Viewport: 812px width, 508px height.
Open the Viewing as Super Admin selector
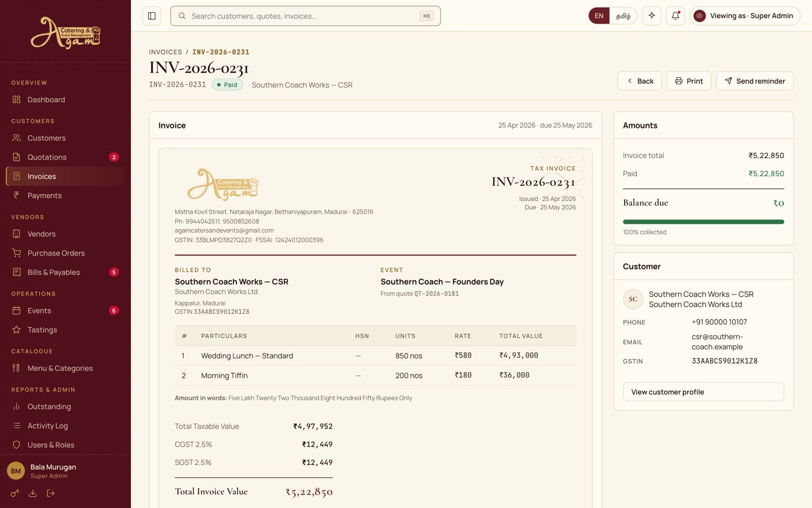[x=745, y=16]
